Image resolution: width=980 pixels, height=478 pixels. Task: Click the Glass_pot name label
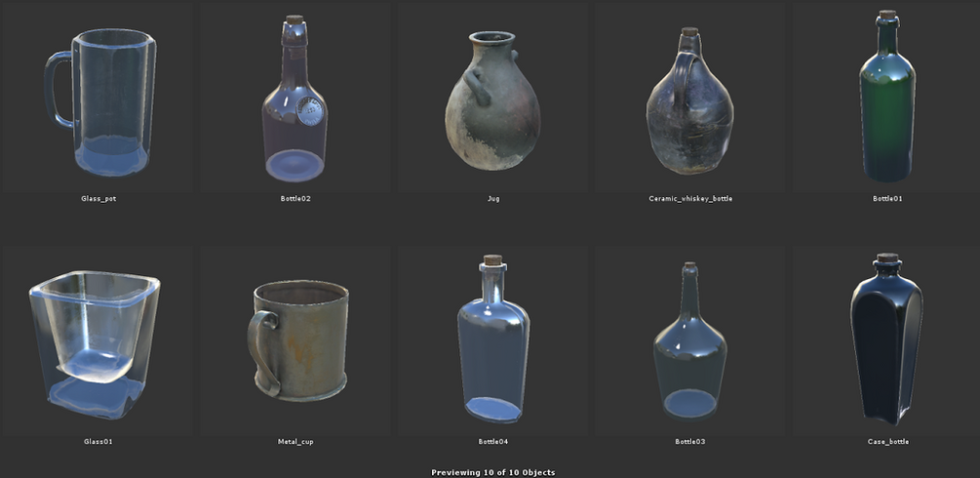pyautogui.click(x=98, y=198)
